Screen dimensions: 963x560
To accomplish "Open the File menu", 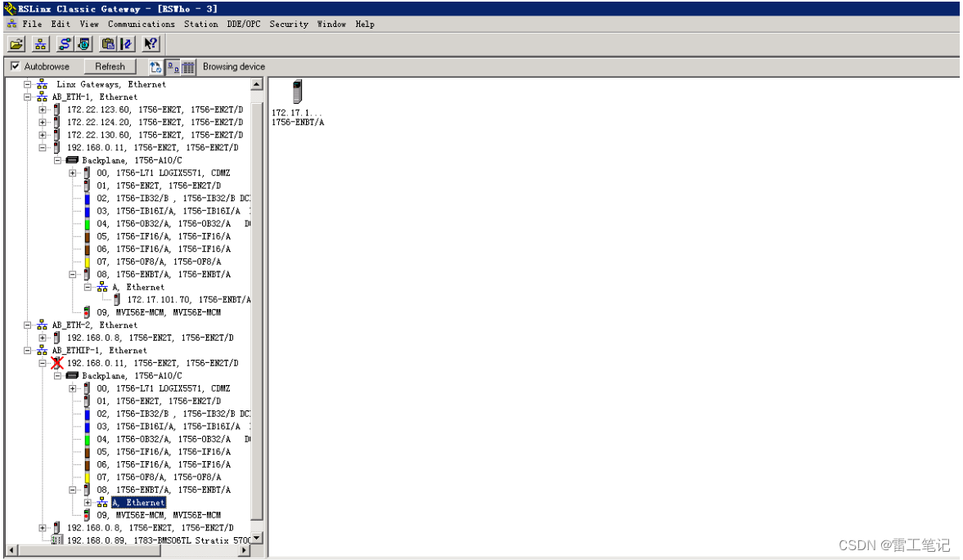I will 32,24.
